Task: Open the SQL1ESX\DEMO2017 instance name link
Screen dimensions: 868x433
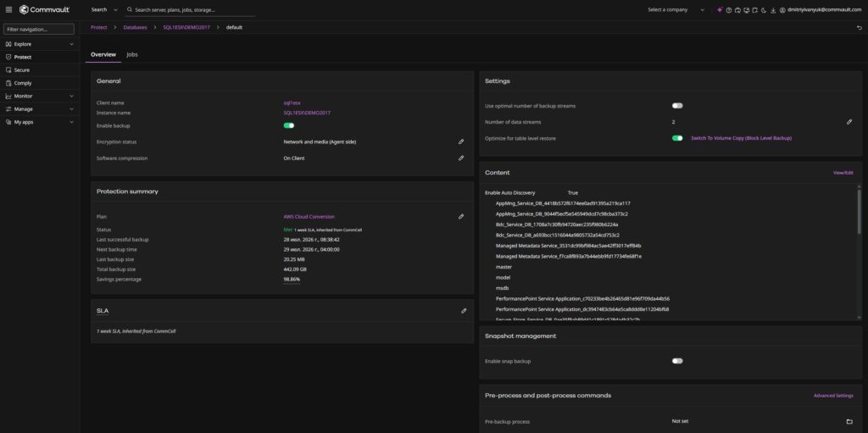Action: click(x=307, y=113)
